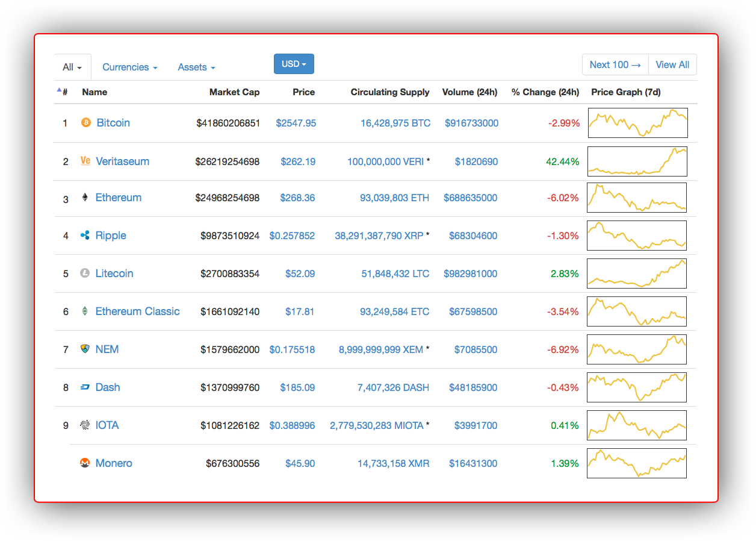
Task: Click the NEM shield logo icon
Action: [85, 349]
